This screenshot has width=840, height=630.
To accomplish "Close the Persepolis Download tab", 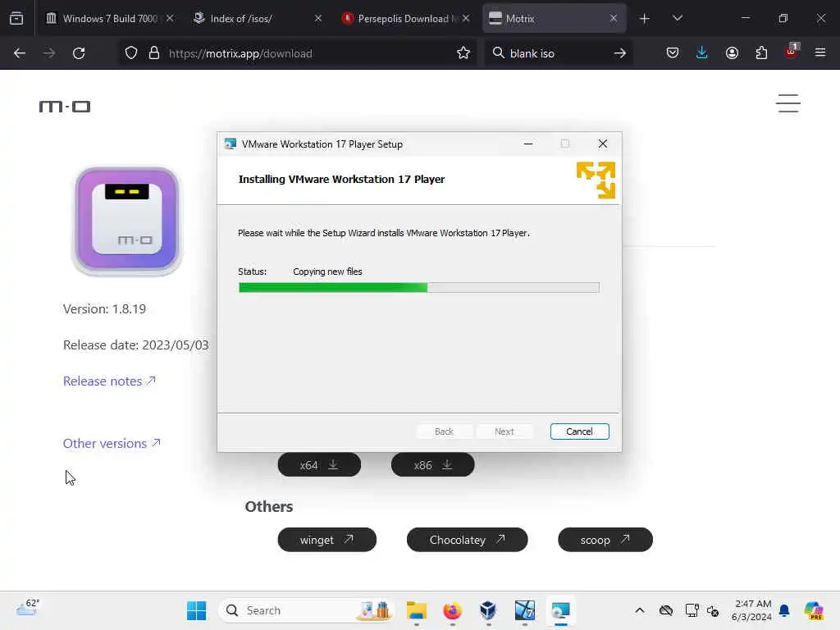I will pos(466,19).
